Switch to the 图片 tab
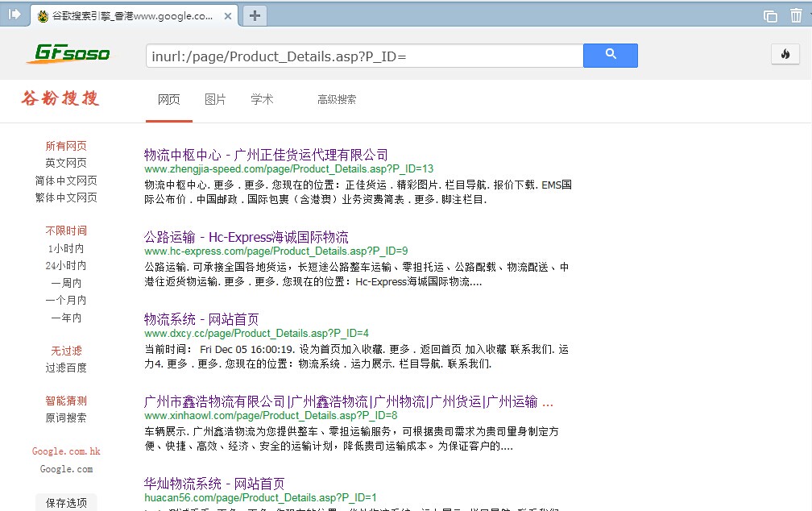 pyautogui.click(x=215, y=99)
